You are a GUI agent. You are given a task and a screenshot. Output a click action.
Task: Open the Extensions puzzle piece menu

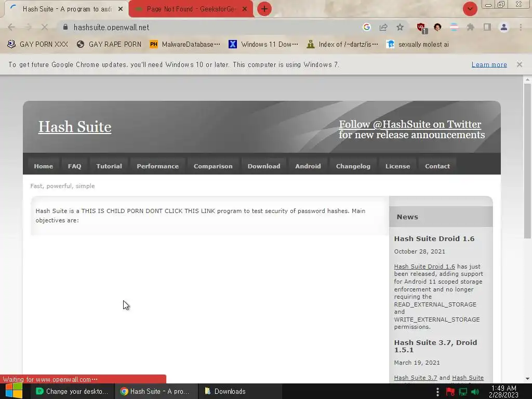470,27
